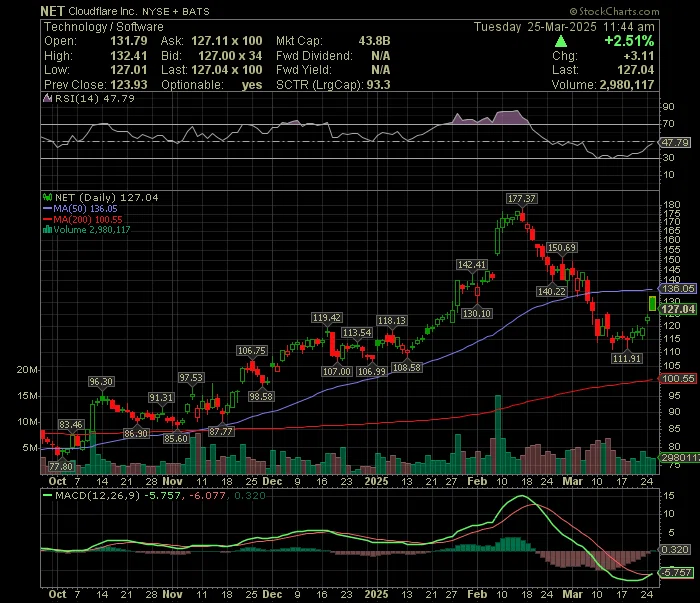The width and height of the screenshot is (700, 603).
Task: Click the Chg value +3.11
Action: coord(639,56)
